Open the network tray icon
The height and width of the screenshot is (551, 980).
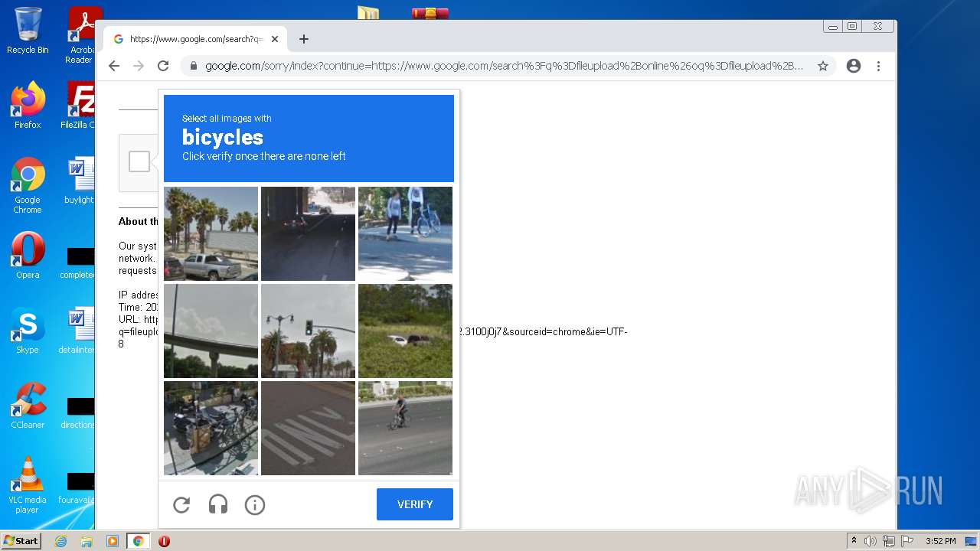tap(888, 541)
